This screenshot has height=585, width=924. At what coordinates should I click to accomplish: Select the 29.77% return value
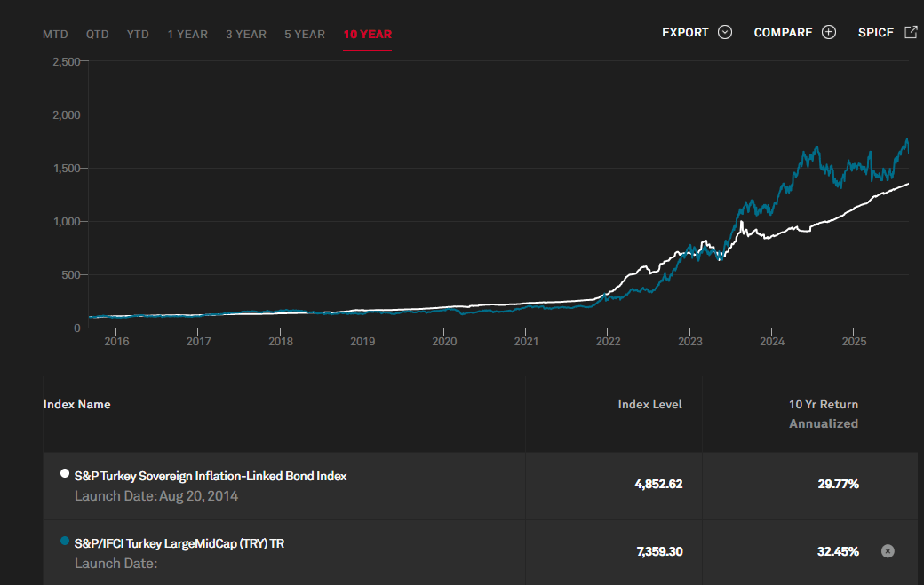[x=838, y=484]
